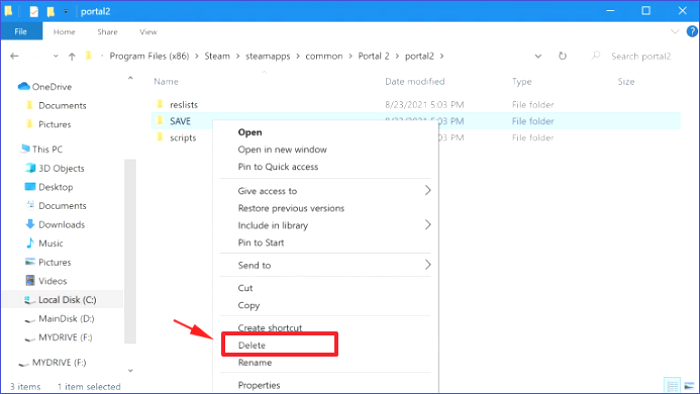Image resolution: width=700 pixels, height=394 pixels.
Task: Sort by the Name column header
Action: pos(166,82)
